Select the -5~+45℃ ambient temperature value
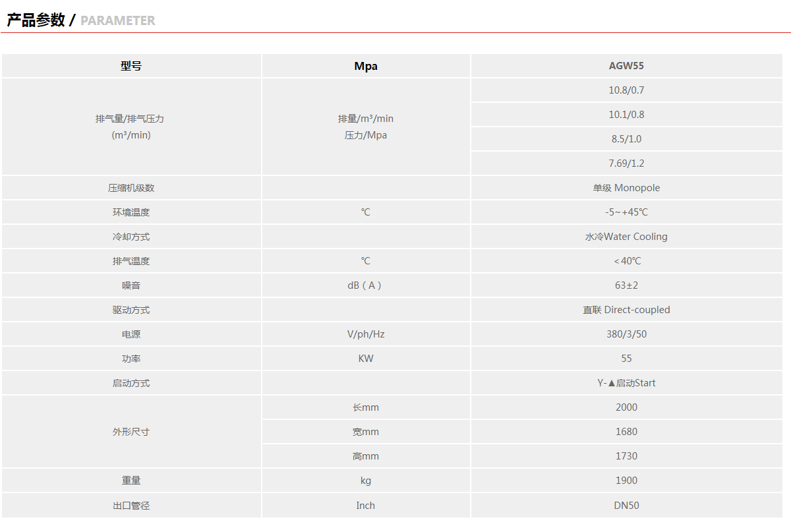 tap(626, 212)
